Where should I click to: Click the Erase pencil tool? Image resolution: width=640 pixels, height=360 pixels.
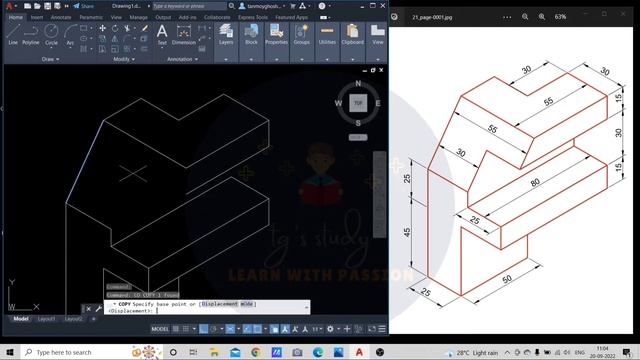pyautogui.click(x=144, y=28)
